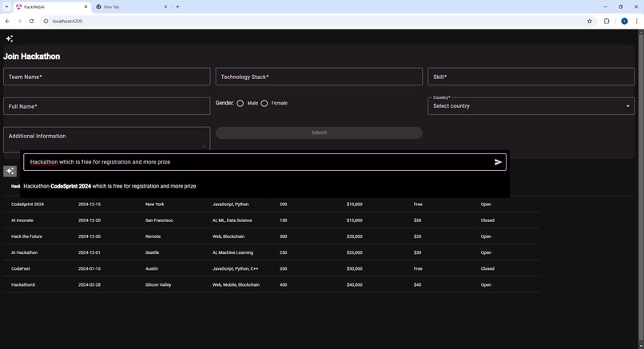Open the Chrome profile avatar
The width and height of the screenshot is (644, 349).
click(x=624, y=21)
